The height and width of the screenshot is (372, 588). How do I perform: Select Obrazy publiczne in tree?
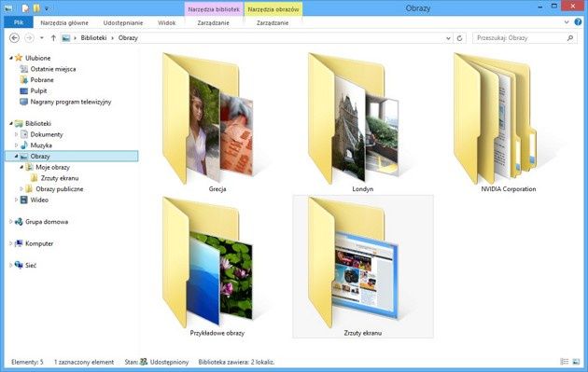click(59, 189)
